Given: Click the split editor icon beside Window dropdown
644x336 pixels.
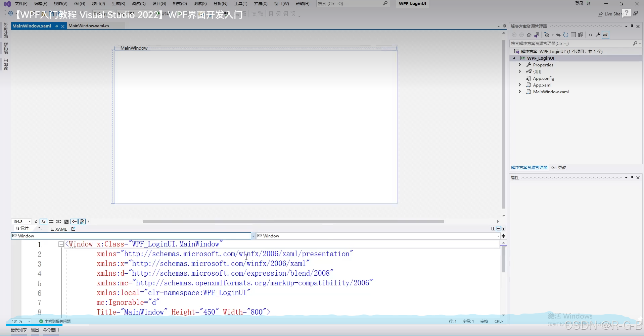Looking at the screenshot, I should (503, 236).
